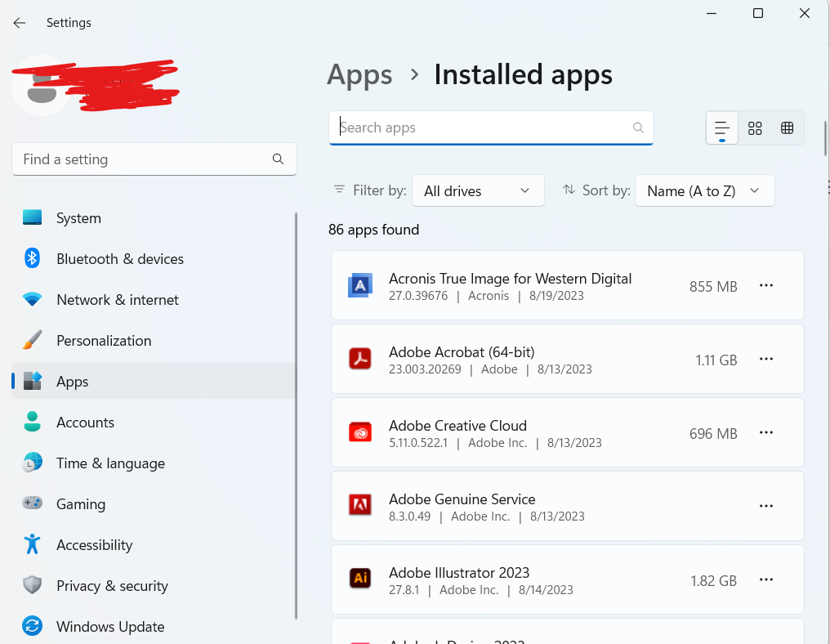Click the Adobe Genuine Service name
The height and width of the screenshot is (644, 830).
tap(462, 499)
